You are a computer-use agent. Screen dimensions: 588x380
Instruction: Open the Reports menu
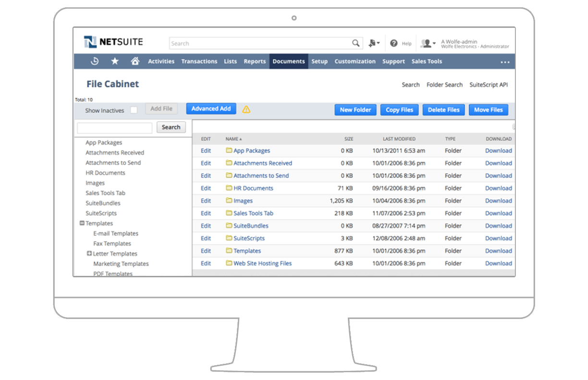pyautogui.click(x=255, y=61)
